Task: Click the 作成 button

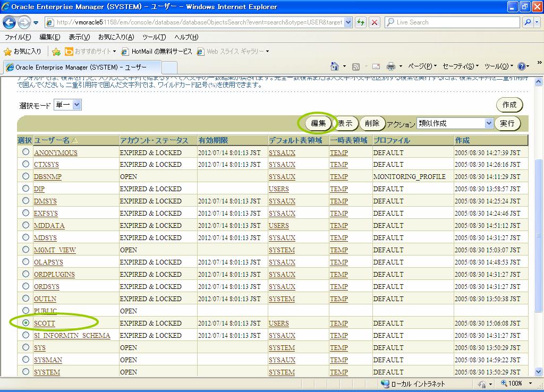Action: (x=509, y=105)
